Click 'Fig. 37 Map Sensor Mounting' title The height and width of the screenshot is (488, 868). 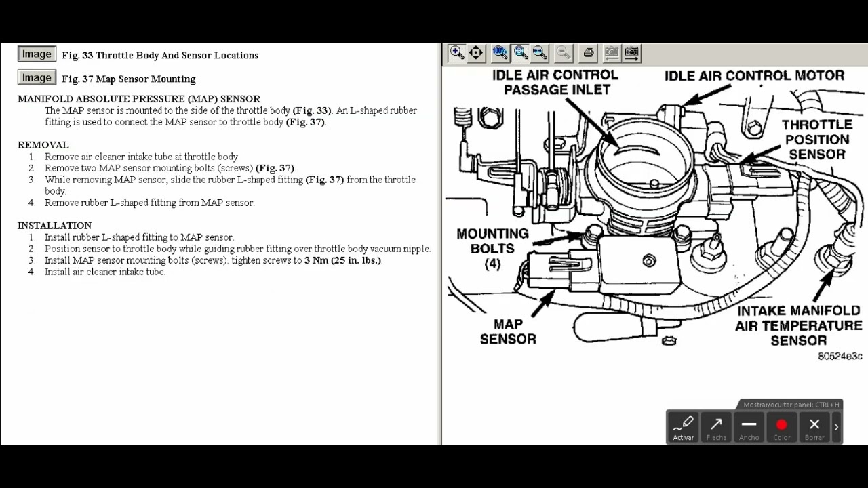pyautogui.click(x=129, y=79)
